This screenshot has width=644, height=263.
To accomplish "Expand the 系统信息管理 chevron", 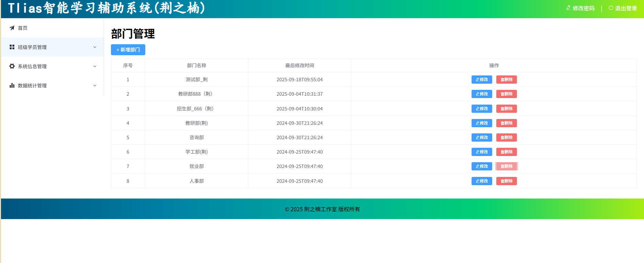I will tap(95, 66).
